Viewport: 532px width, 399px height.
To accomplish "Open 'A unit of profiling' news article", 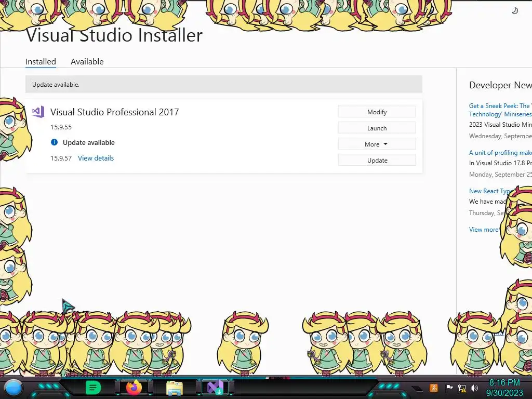I will point(500,153).
